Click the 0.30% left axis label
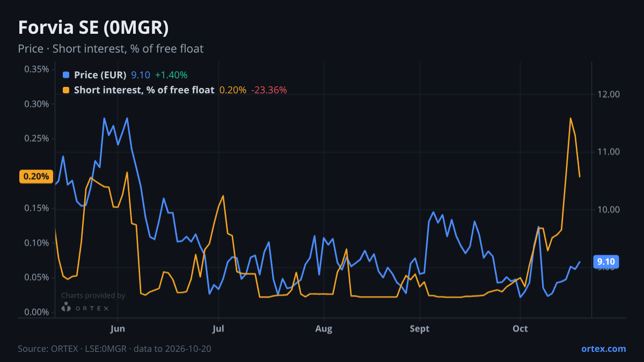Viewport: 644px width, 362px height. point(36,104)
